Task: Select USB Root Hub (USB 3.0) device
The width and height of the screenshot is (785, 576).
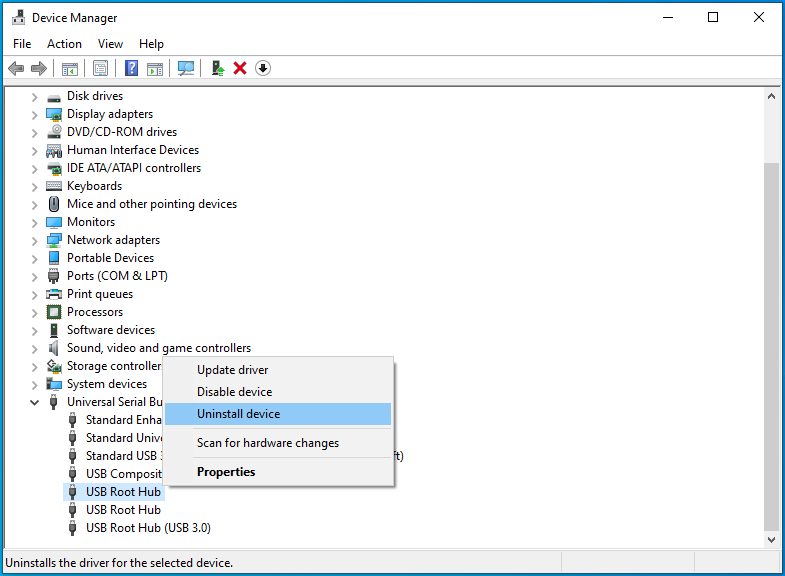Action: 148,528
